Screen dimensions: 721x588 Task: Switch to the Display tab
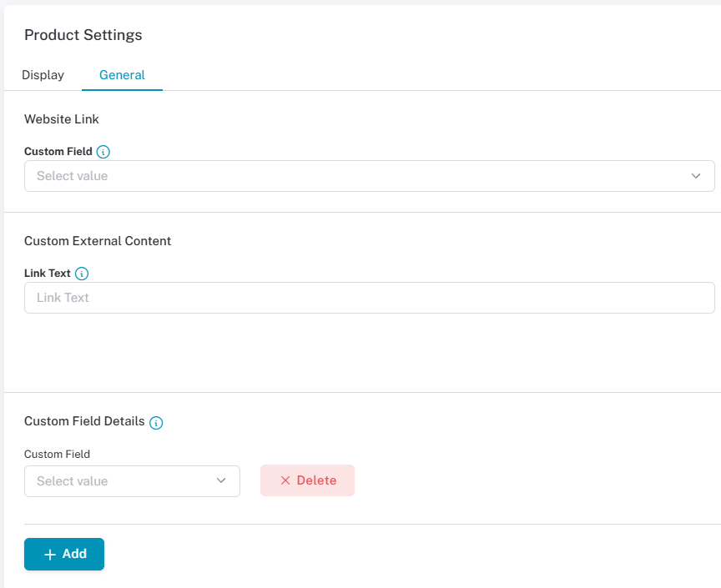tap(43, 75)
